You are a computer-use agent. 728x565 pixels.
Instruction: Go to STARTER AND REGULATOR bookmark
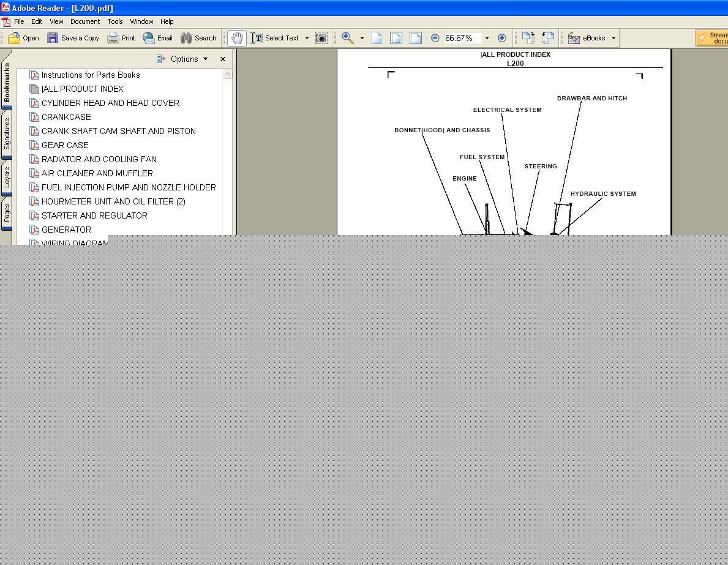pyautogui.click(x=94, y=215)
